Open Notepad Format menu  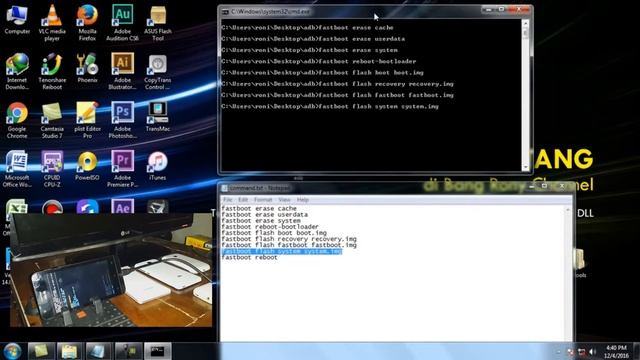click(x=263, y=200)
